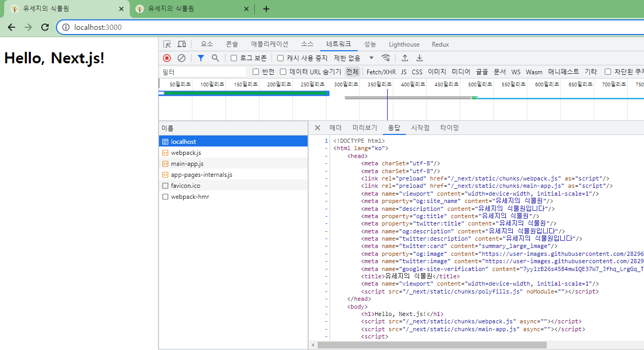Close the request details pane

pyautogui.click(x=317, y=128)
